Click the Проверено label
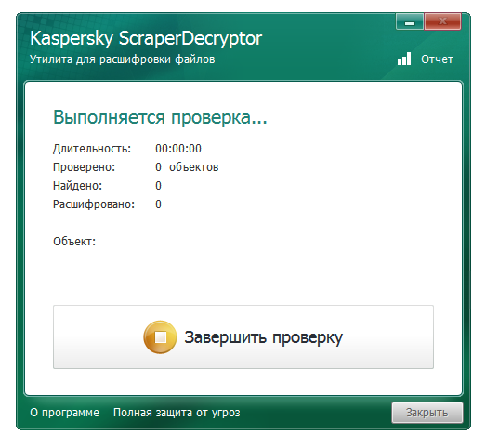 click(x=84, y=167)
